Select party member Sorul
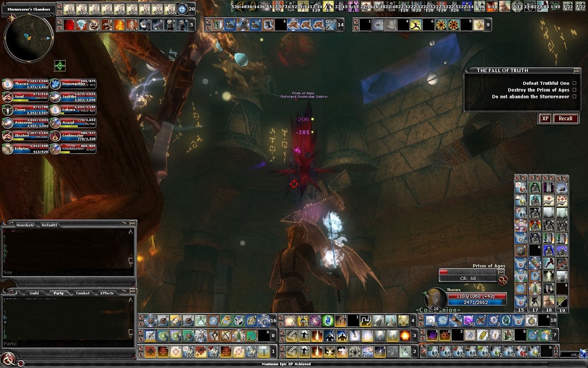Screen dimensions: 588x368 point(25,97)
